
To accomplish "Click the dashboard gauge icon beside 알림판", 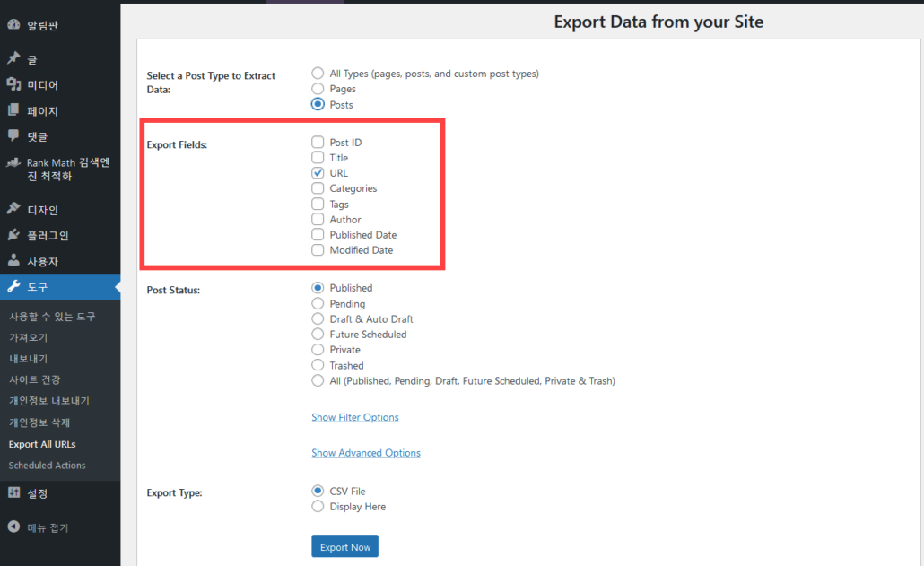I will pyautogui.click(x=13, y=25).
